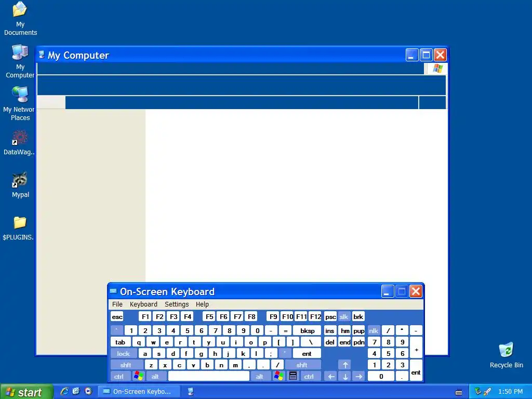Click the pdn page down key

tap(358, 342)
